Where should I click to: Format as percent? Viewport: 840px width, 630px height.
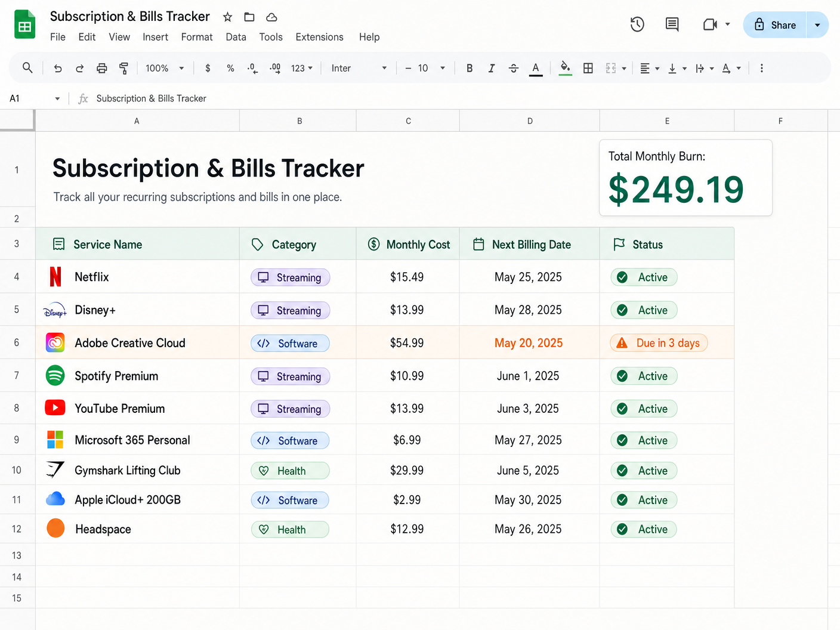coord(230,69)
